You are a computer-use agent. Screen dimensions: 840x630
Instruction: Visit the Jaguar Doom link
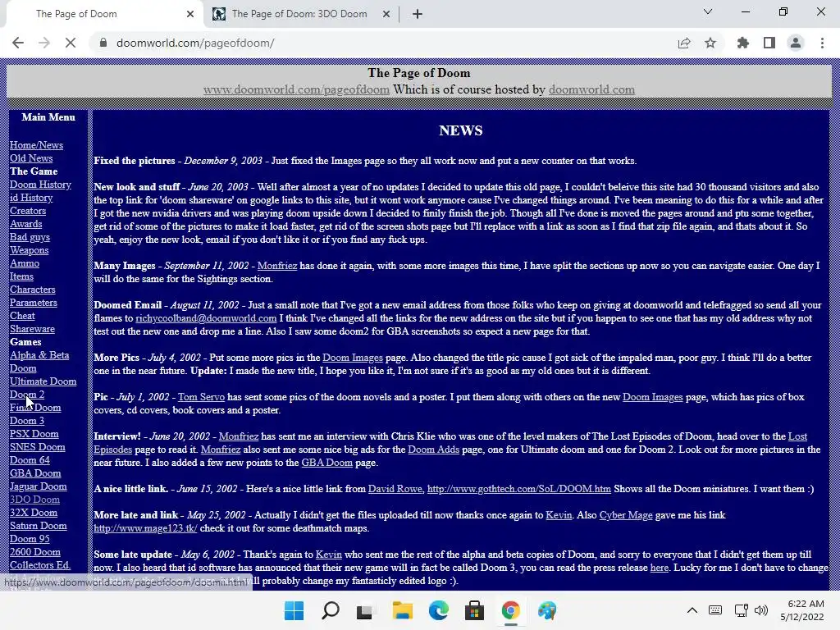[39, 486]
